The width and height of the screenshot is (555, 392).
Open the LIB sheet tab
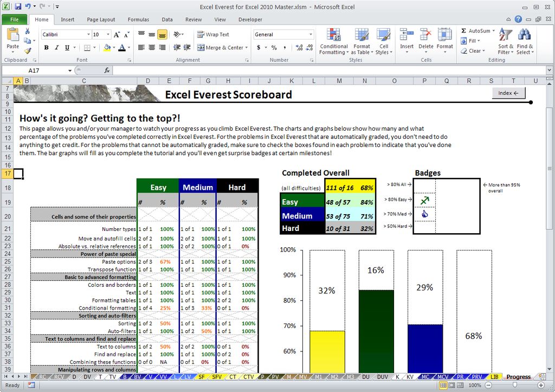pyautogui.click(x=494, y=377)
